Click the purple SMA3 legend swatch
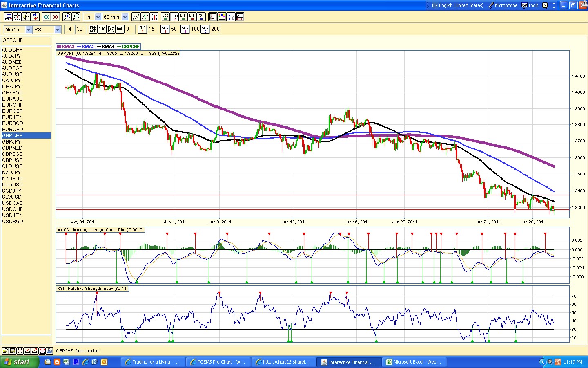Image resolution: width=588 pixels, height=368 pixels. (59, 47)
